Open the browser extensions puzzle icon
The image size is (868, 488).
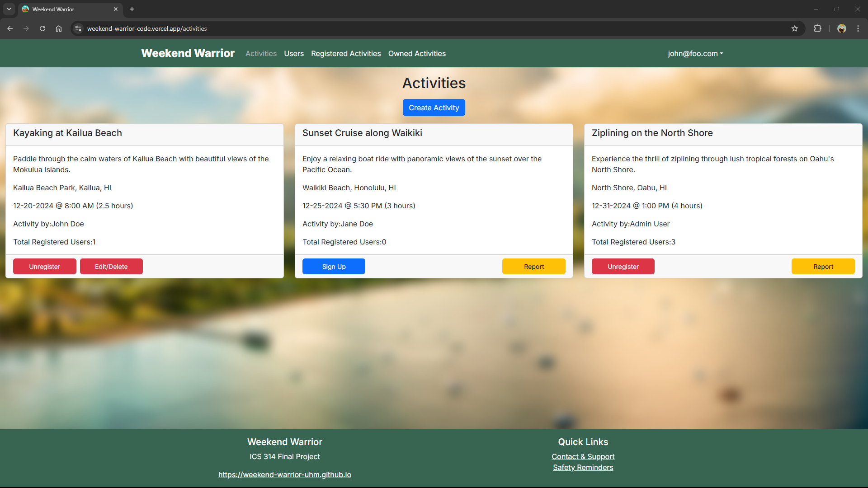pyautogui.click(x=818, y=28)
